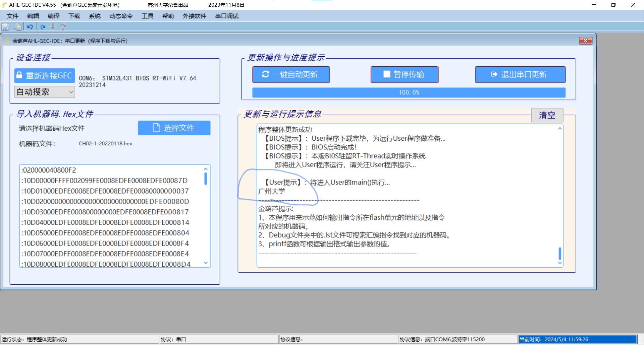Open the 外接软件 menu

click(195, 16)
